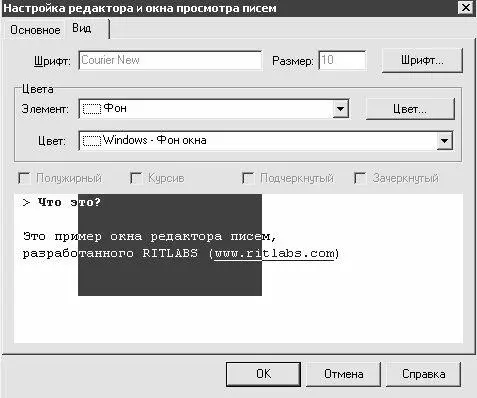The width and height of the screenshot is (477, 398).
Task: Open the Шрифт... font chooser button
Action: pos(422,60)
